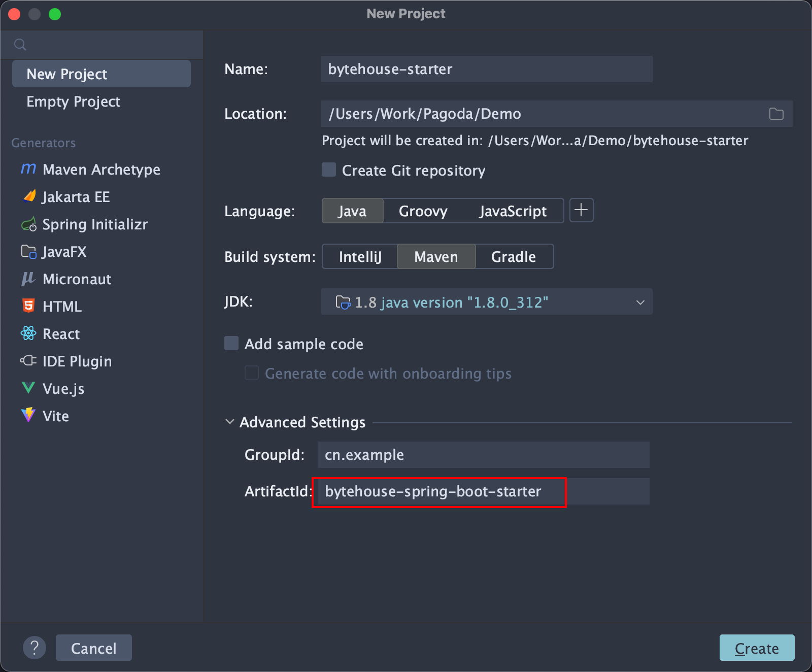Click the Create button
The height and width of the screenshot is (672, 812).
pyautogui.click(x=757, y=648)
